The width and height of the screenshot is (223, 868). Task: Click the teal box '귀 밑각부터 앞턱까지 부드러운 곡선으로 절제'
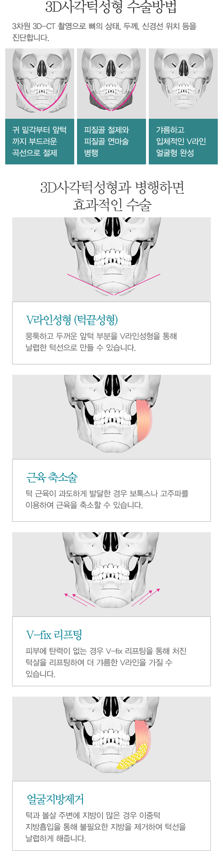pos(40,141)
